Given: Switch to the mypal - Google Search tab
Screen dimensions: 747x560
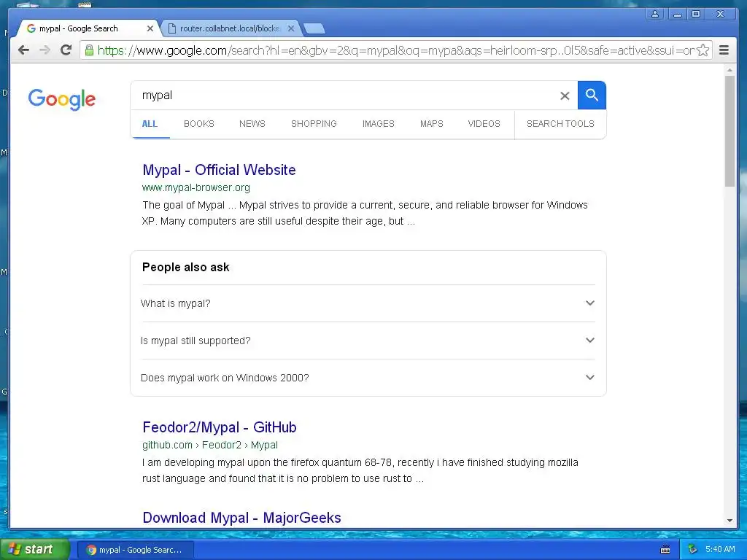Looking at the screenshot, I should point(88,28).
